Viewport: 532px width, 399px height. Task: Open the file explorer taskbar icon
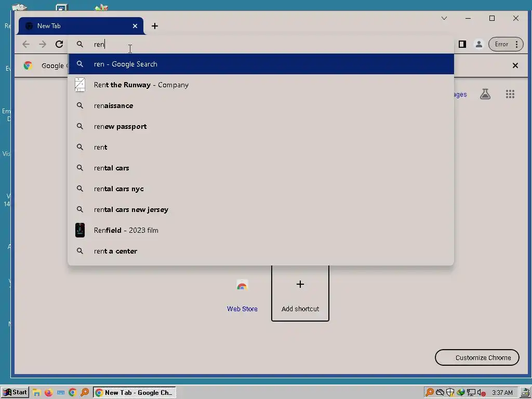click(37, 393)
